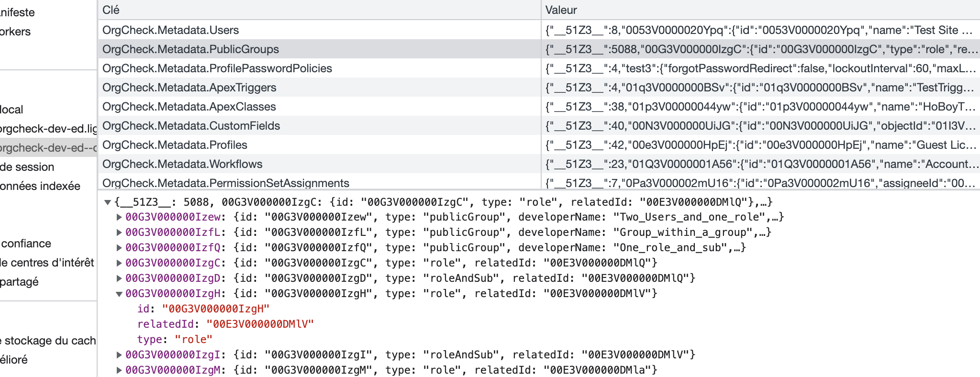This screenshot has height=377, width=980.
Task: Click the Clé column header
Action: pos(110,10)
